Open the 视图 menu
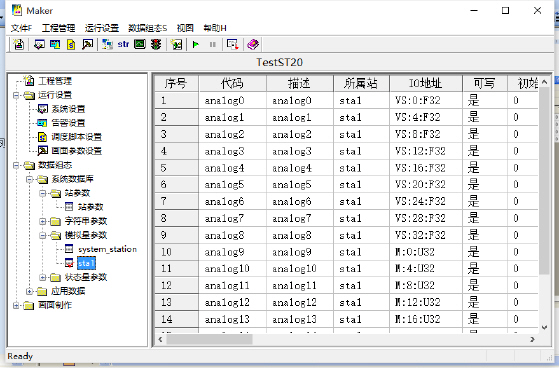This screenshot has height=368, width=559. point(185,28)
